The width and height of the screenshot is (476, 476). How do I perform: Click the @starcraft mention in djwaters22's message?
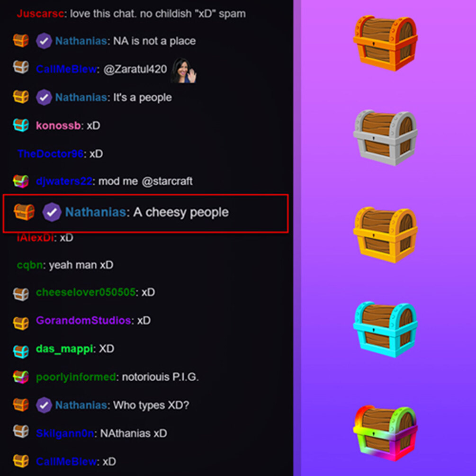coord(167,181)
